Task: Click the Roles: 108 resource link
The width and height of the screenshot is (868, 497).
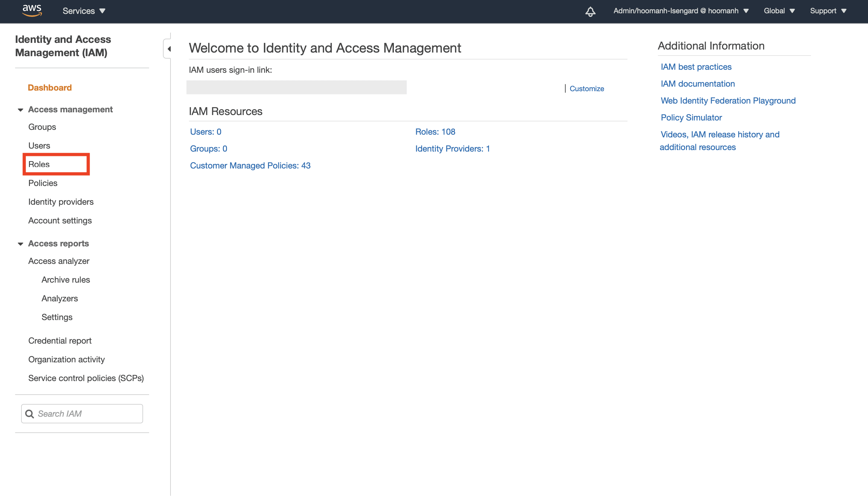Action: point(435,132)
